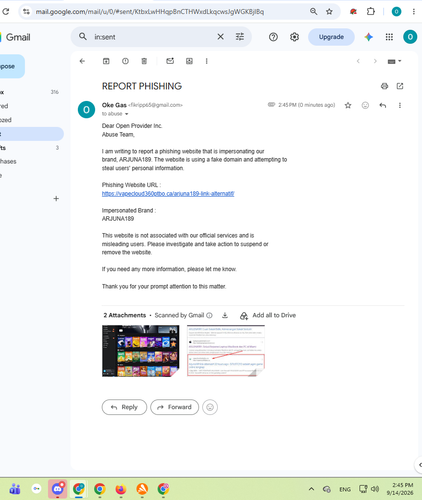The width and height of the screenshot is (422, 500).
Task: Open Chrome profile avatar in browser toolbar
Action: pos(396,12)
